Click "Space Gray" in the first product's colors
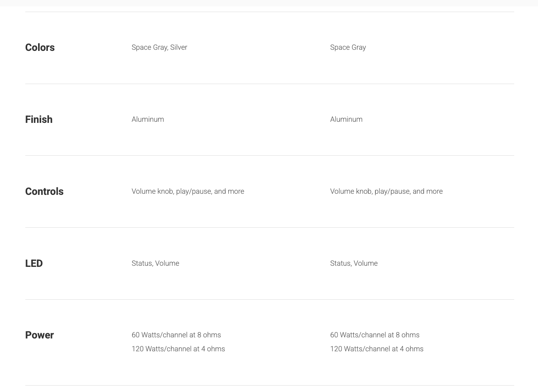This screenshot has width=538, height=392. click(x=149, y=47)
